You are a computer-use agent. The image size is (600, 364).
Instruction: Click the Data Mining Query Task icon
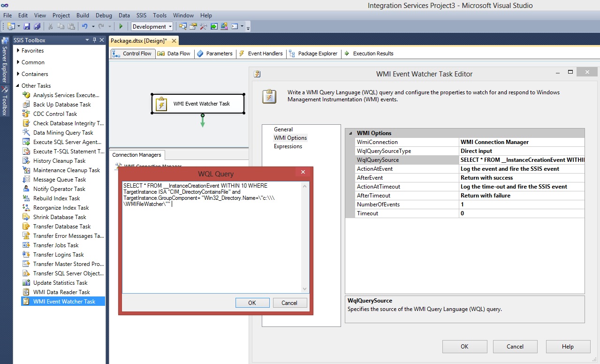click(26, 133)
